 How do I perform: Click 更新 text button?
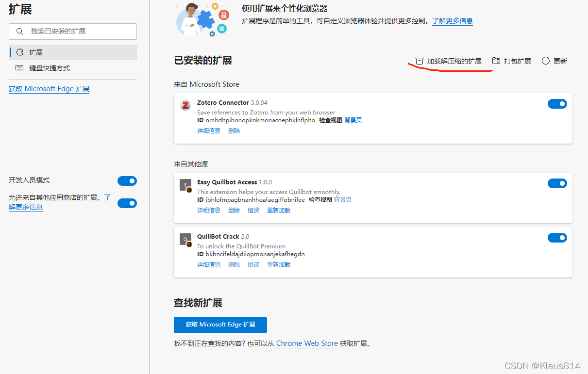(560, 61)
